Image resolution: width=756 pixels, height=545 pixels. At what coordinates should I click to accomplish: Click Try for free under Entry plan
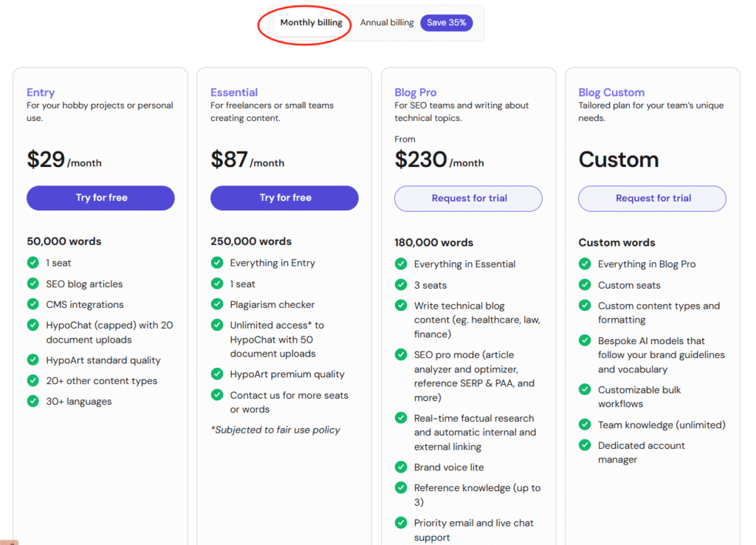(100, 198)
